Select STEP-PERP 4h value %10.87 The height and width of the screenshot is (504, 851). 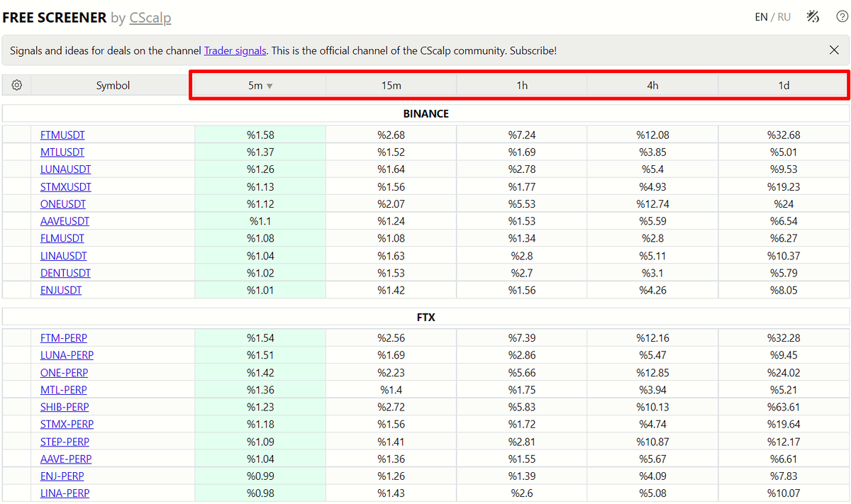652,442
